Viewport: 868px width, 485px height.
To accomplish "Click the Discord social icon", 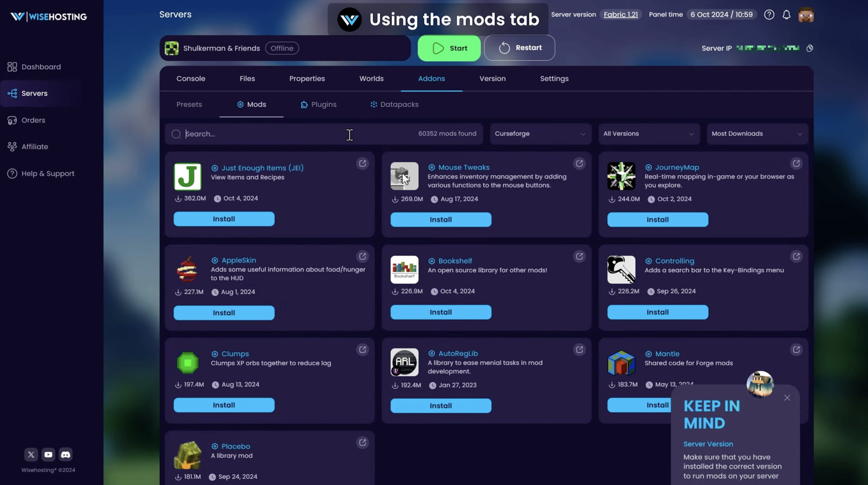I will 66,454.
